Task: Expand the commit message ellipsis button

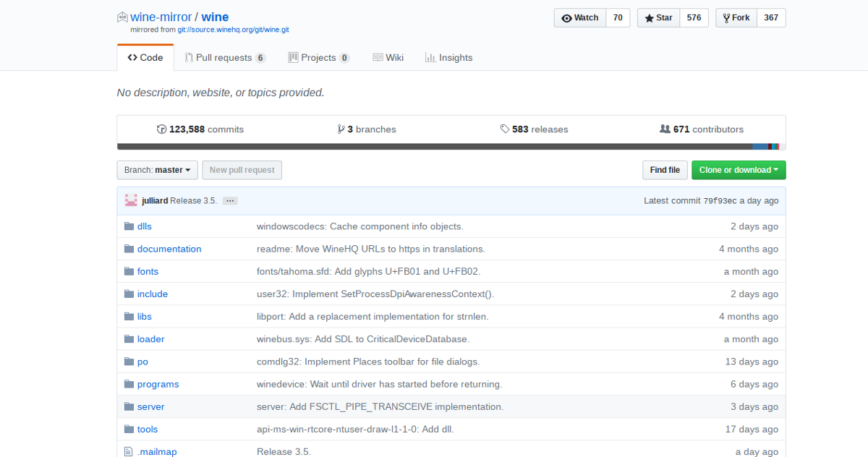Action: [x=230, y=200]
